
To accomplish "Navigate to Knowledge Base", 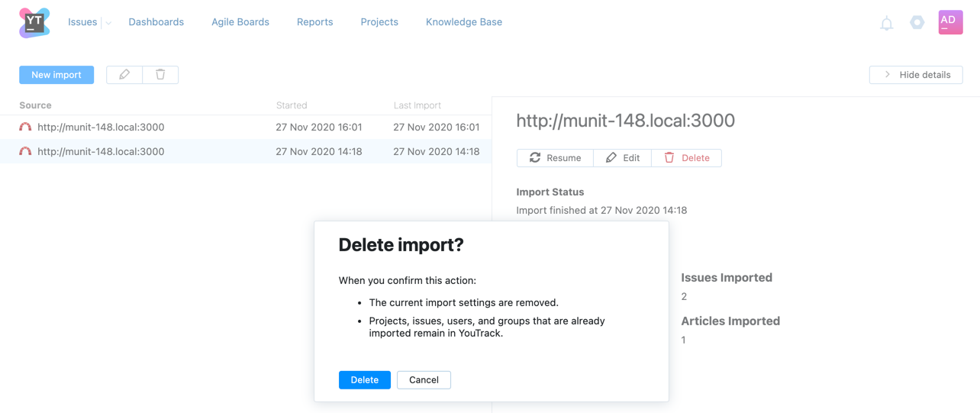I will coord(463,22).
